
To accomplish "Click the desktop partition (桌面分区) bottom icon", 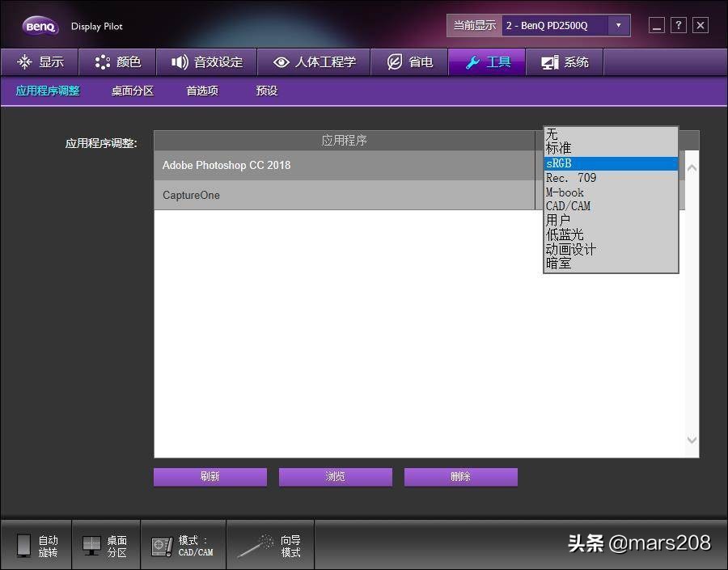I will click(91, 546).
